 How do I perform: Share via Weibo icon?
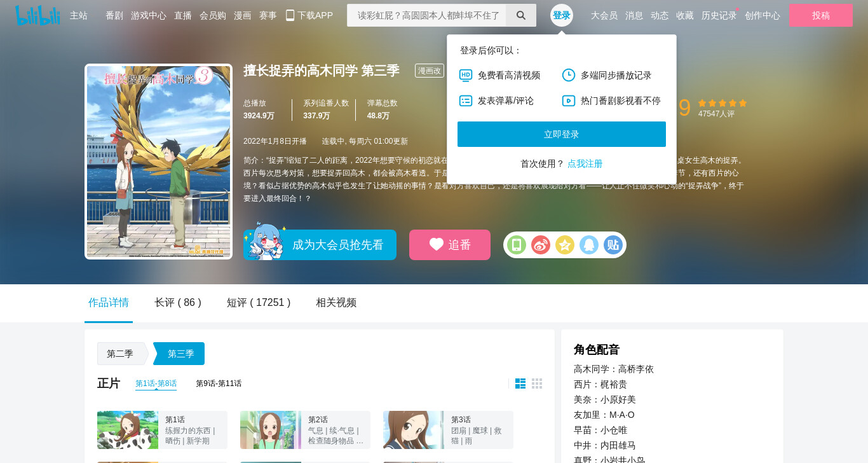coord(541,245)
